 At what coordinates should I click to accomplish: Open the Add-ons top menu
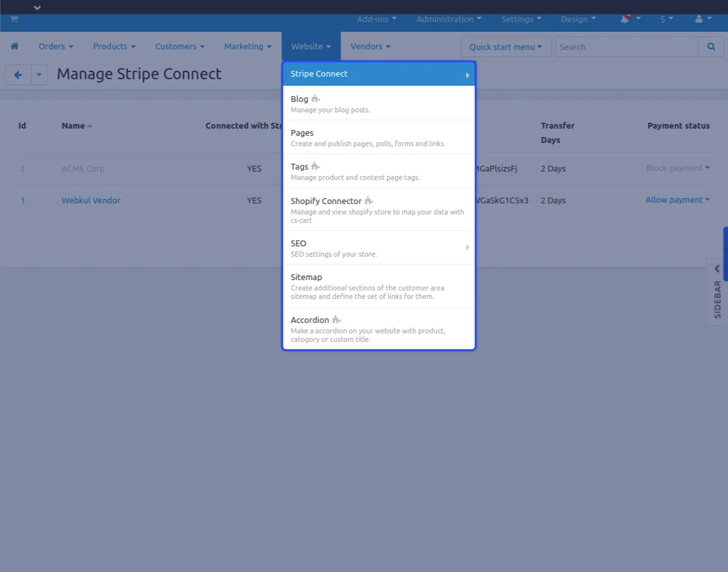(376, 19)
